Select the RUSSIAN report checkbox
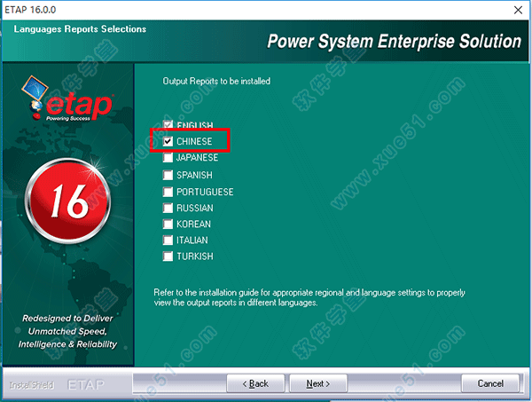This screenshot has height=402, width=532. point(168,208)
